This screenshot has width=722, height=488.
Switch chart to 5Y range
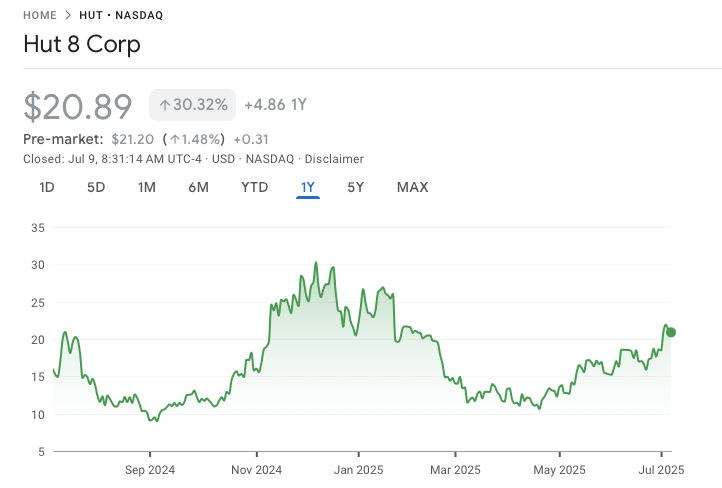[x=355, y=187]
